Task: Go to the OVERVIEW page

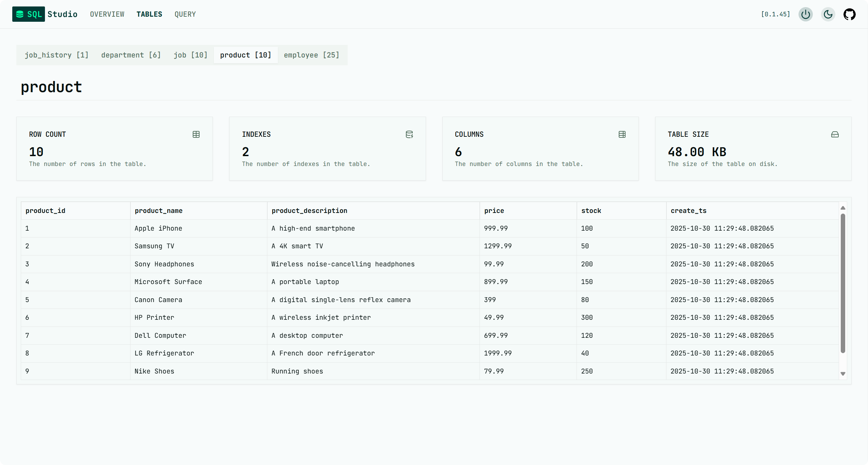Action: point(107,14)
